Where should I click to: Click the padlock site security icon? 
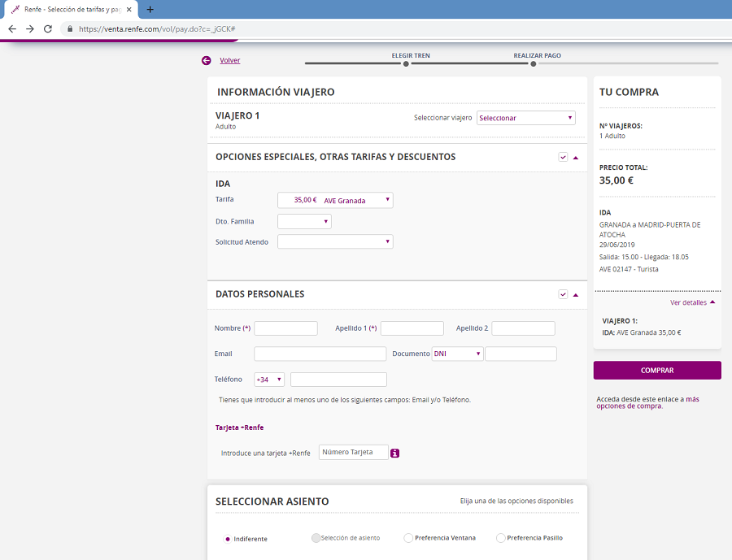70,28
